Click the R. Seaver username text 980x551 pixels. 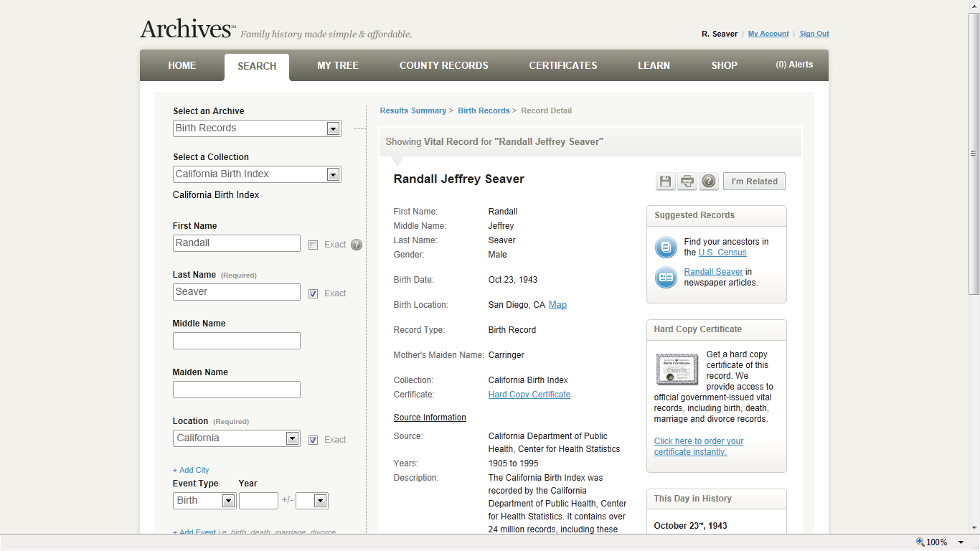(x=720, y=34)
